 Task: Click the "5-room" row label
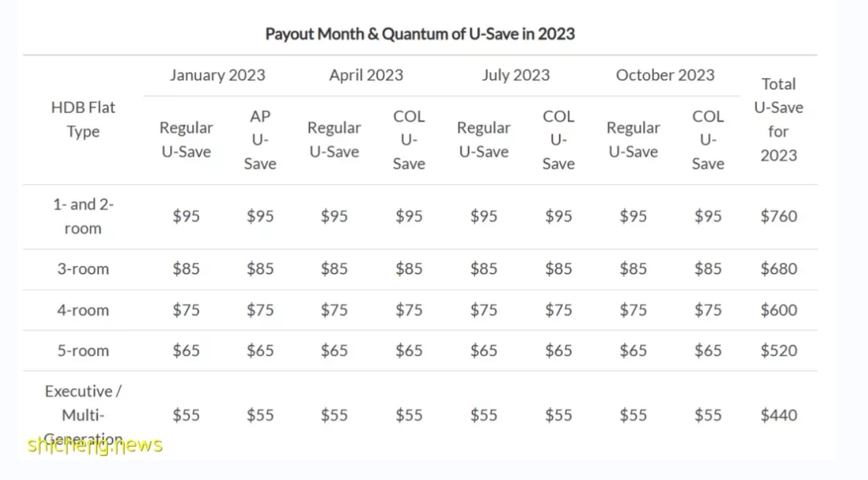coord(83,351)
